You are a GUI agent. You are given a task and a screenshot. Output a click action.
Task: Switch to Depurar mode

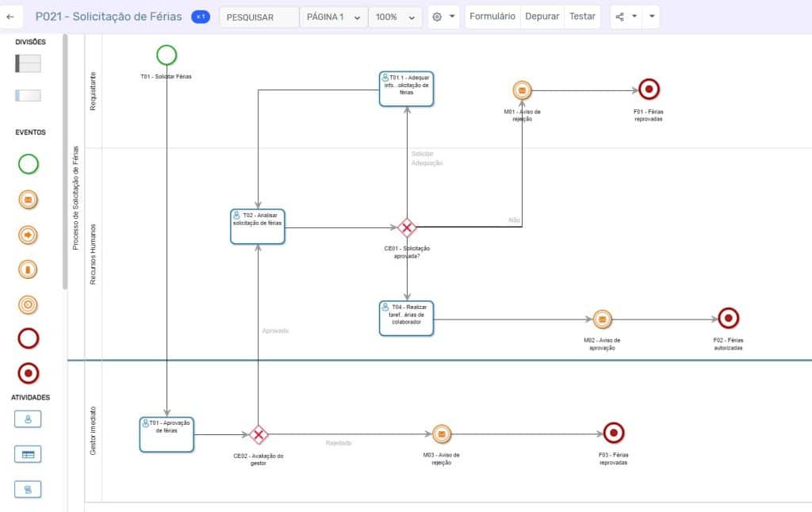pos(542,17)
